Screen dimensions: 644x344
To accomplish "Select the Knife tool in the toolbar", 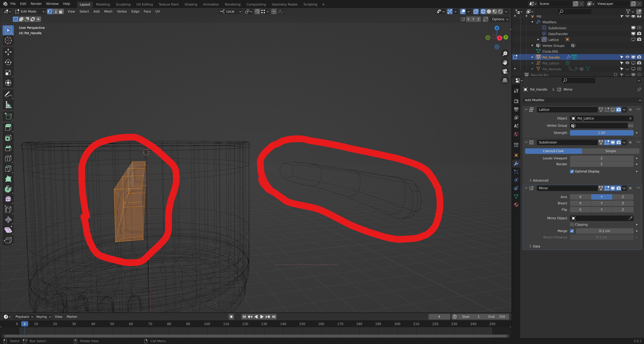I will pos(8,169).
